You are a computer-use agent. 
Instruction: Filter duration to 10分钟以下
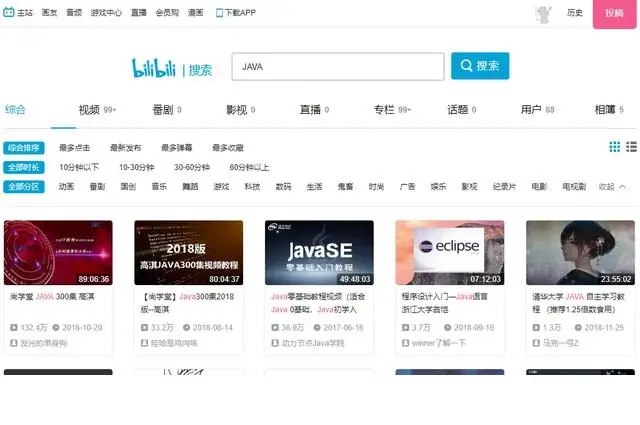coord(79,167)
